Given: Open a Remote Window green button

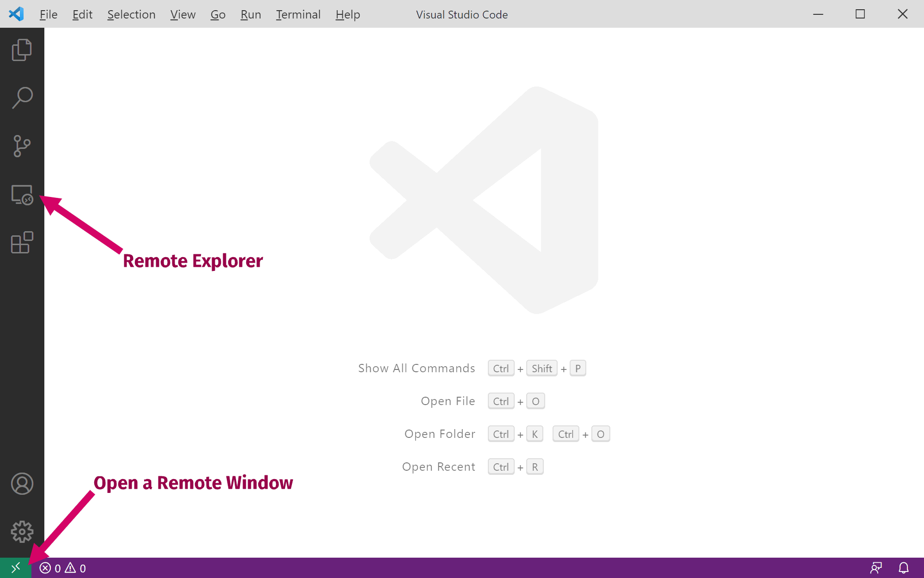Looking at the screenshot, I should tap(15, 568).
